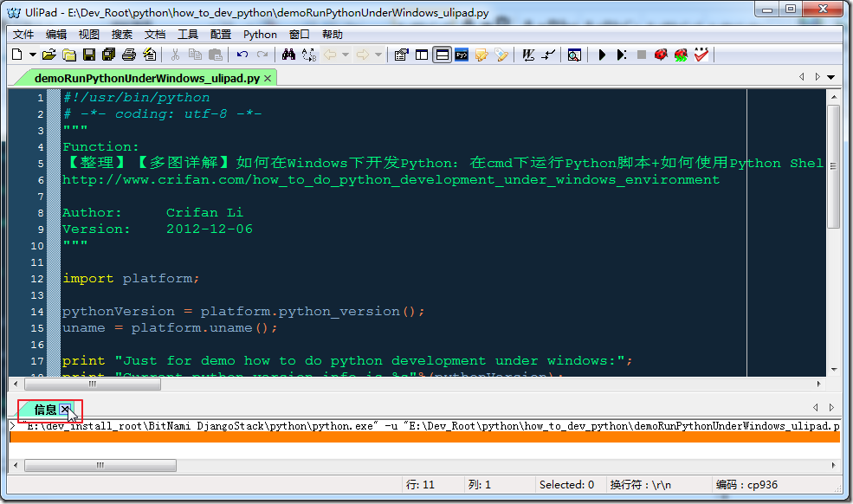Navigate forward with the right arrow icon

[x=362, y=55]
